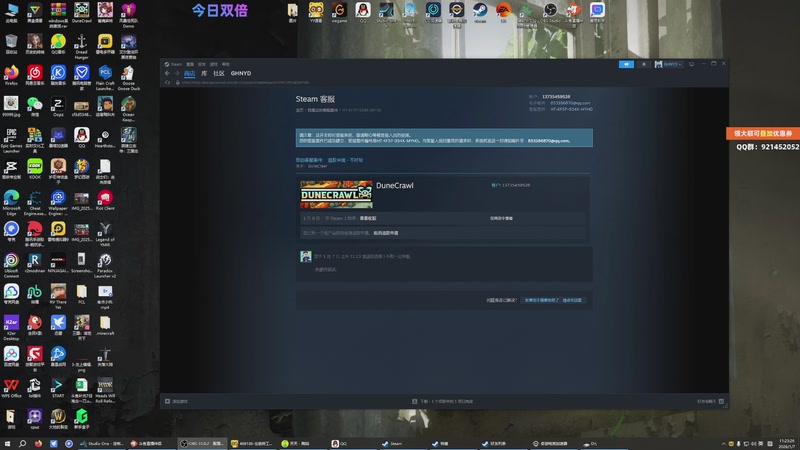Open the .minecraft folder on desktop

[105, 325]
